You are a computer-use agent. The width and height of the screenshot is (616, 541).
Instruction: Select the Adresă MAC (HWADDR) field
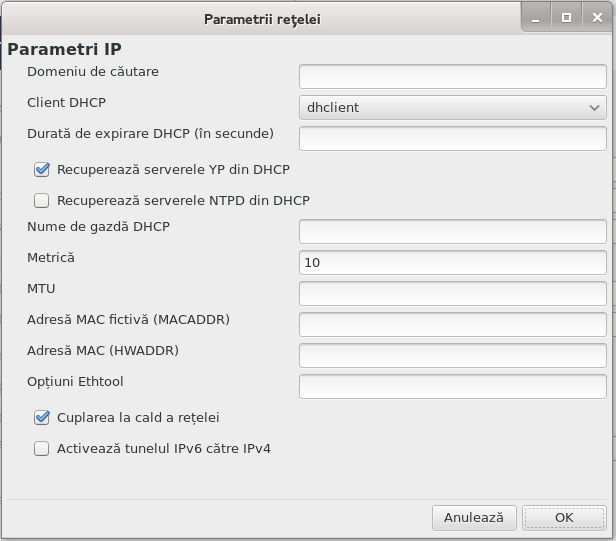(453, 356)
